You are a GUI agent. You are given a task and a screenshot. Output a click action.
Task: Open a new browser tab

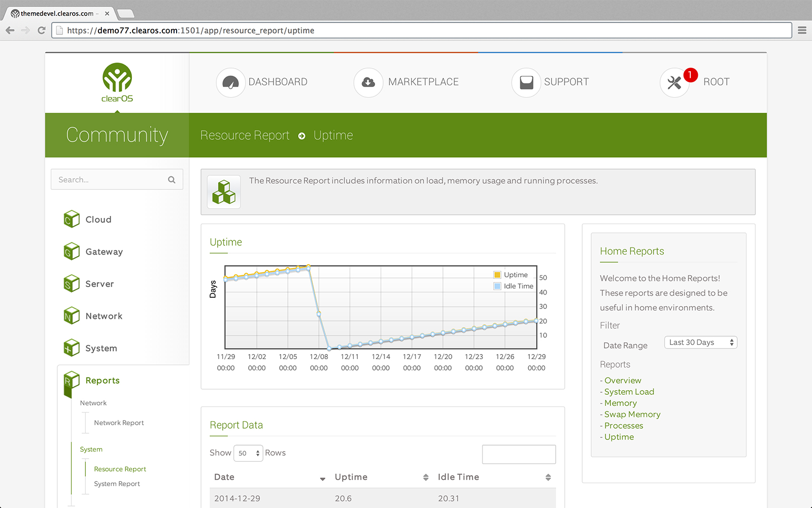[x=125, y=14]
